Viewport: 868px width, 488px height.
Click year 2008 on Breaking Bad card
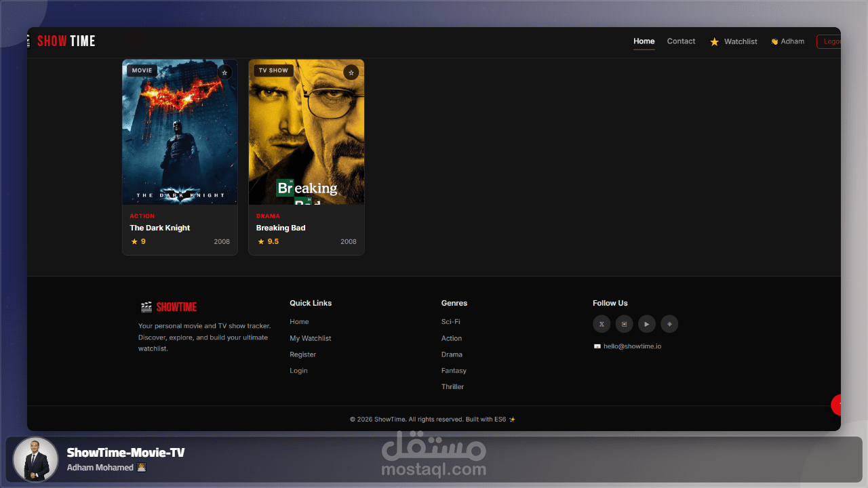pyautogui.click(x=349, y=242)
